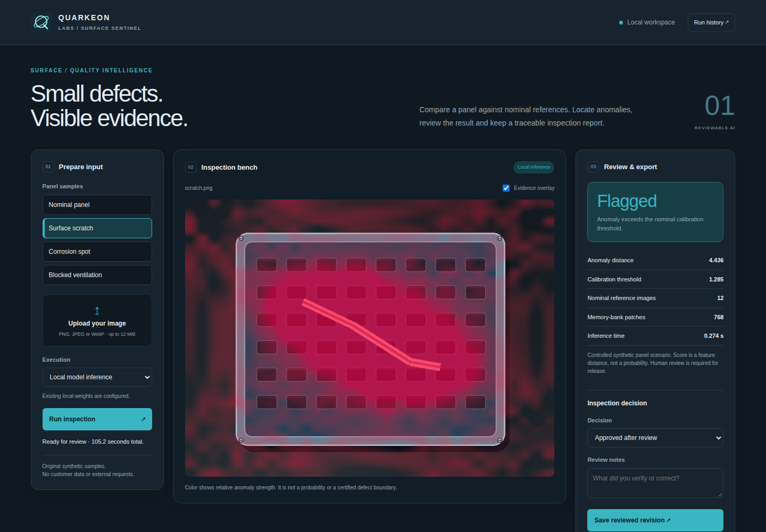Click the 01 step badge beside Prepare input

[48, 167]
